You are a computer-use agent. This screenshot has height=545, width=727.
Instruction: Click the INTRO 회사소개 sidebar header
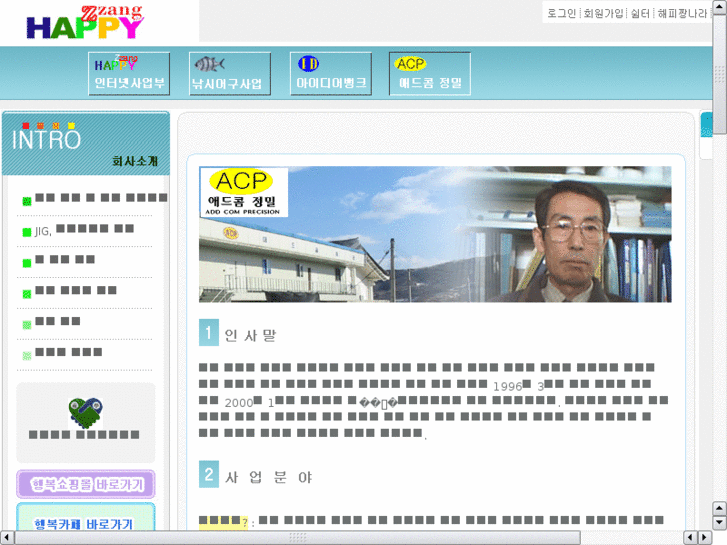(86, 144)
